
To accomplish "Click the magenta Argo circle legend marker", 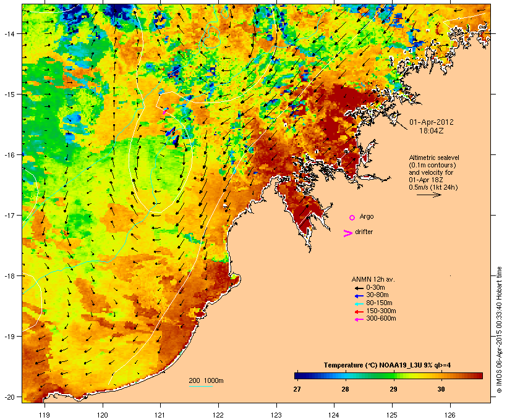I will pyautogui.click(x=352, y=217).
